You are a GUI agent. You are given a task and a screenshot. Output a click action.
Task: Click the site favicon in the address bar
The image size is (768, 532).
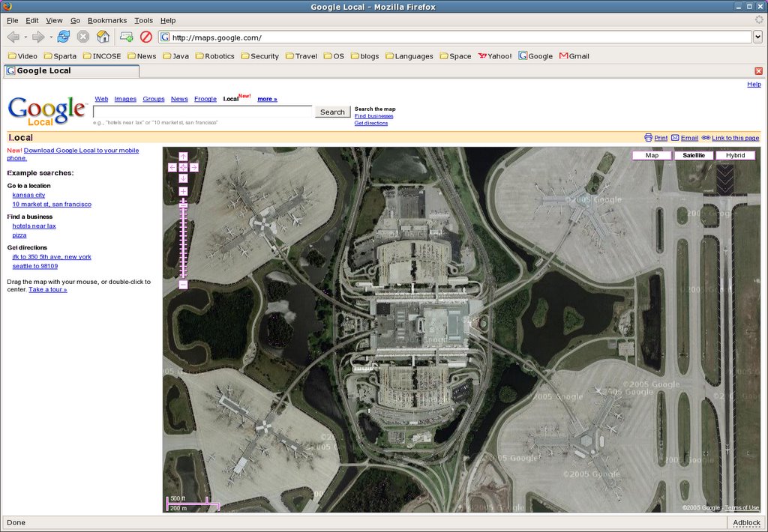tap(165, 37)
